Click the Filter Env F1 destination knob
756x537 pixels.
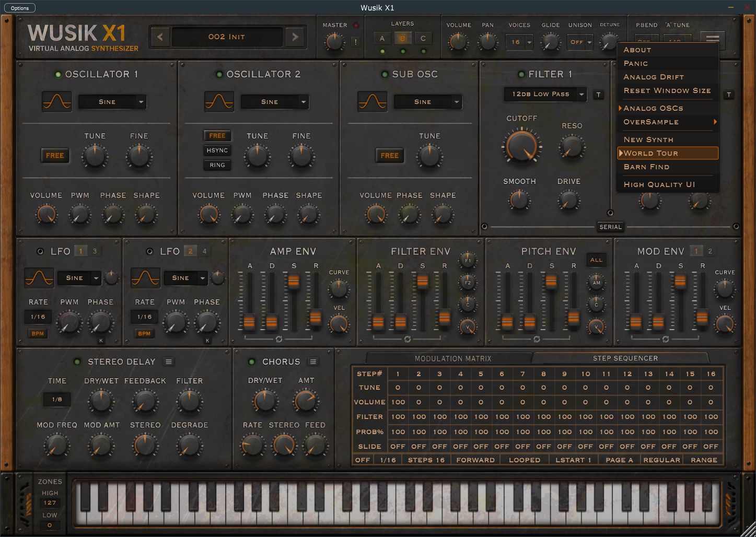(468, 260)
